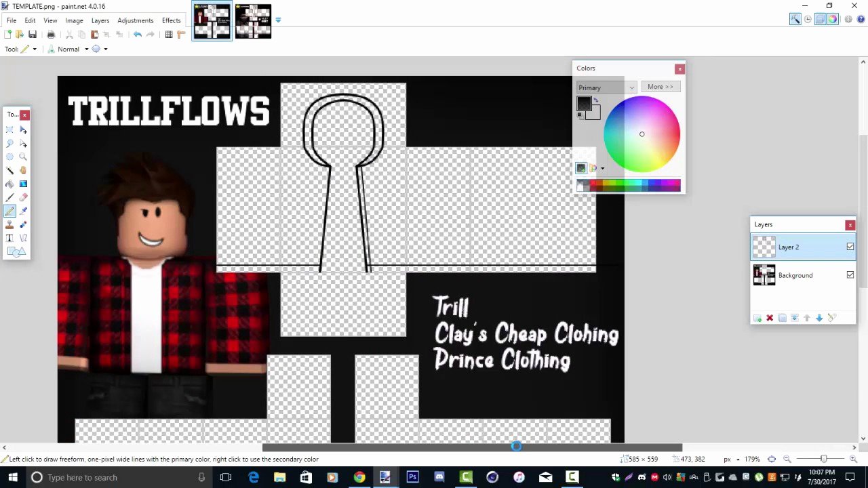Image resolution: width=868 pixels, height=488 pixels.
Task: Open the Edit menu
Action: (x=30, y=20)
